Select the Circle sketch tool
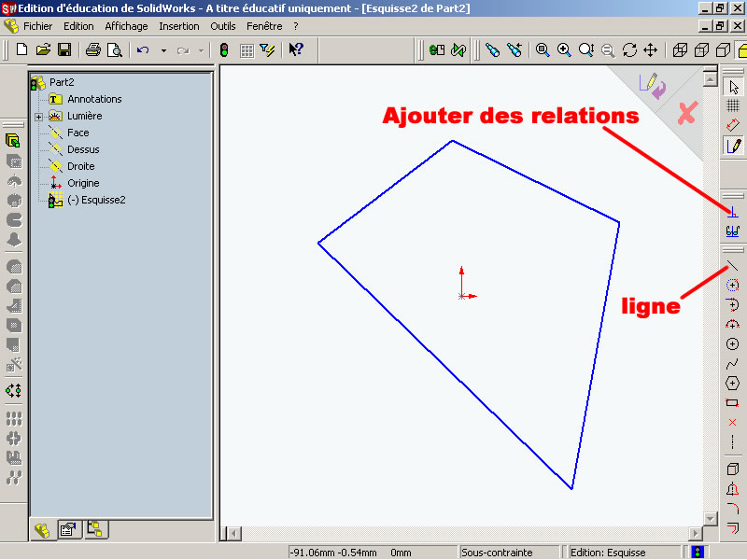The image size is (747, 560). coord(733,343)
